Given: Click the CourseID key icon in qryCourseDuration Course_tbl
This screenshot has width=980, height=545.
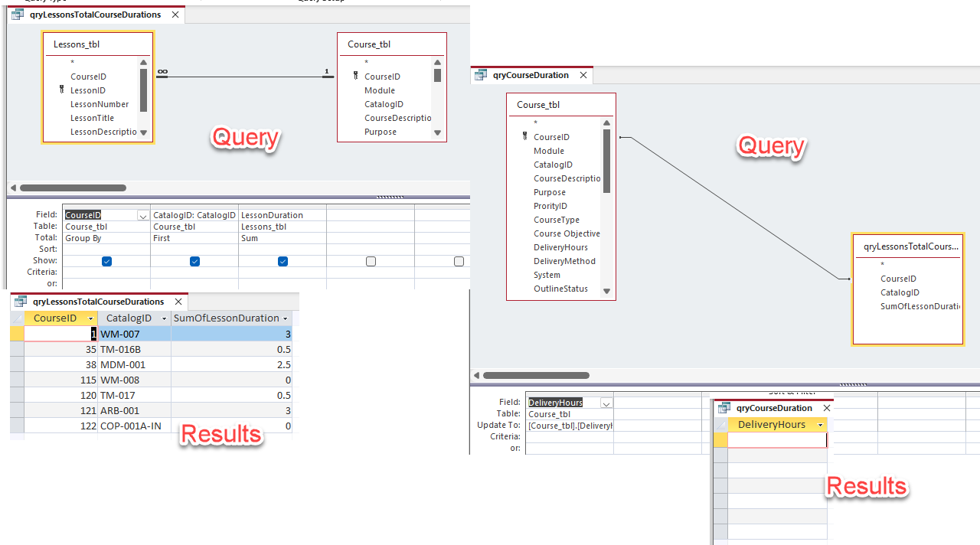Looking at the screenshot, I should tap(524, 136).
